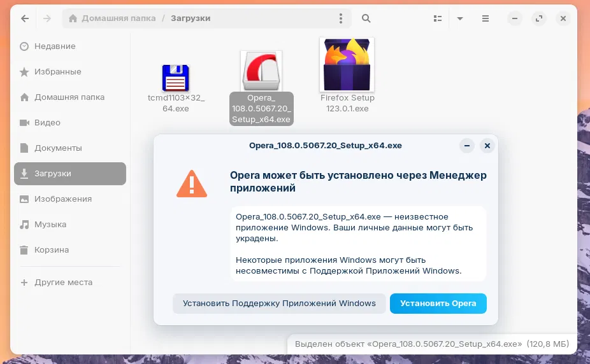The height and width of the screenshot is (364, 590).
Task: Click the неизвестное приложение Windows warning text
Action: 354,228
